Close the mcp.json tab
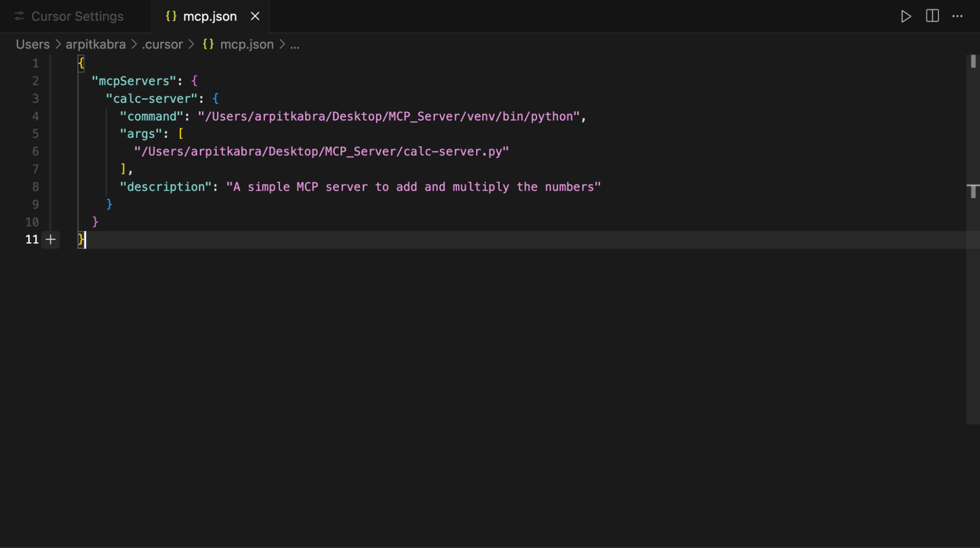The height and width of the screenshot is (548, 980). 255,16
